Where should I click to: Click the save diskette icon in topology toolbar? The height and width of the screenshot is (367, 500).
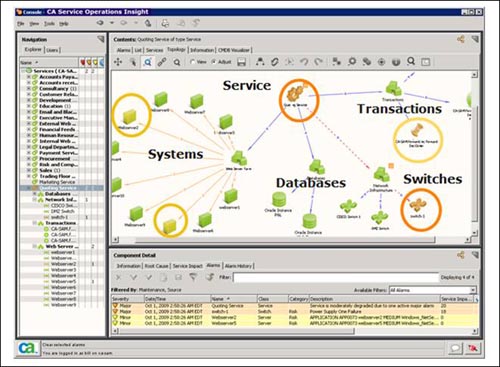pyautogui.click(x=242, y=62)
